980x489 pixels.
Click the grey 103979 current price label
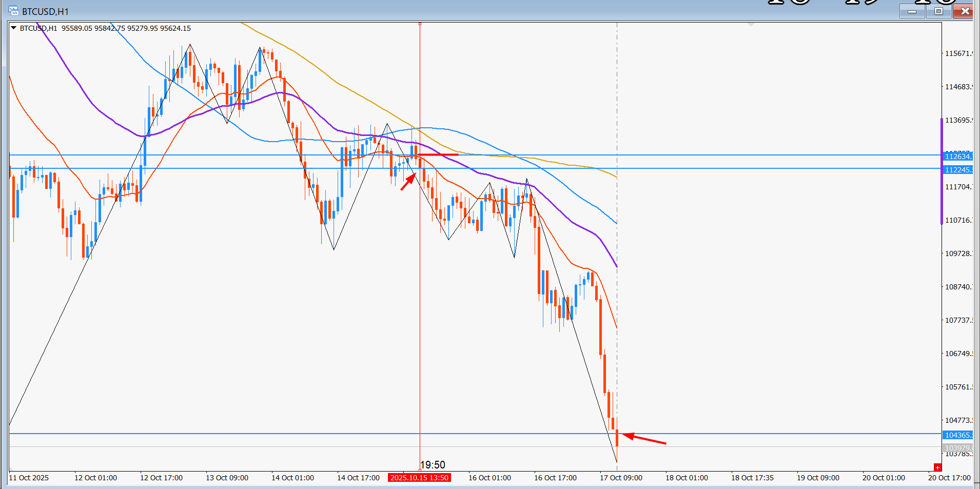[957, 448]
